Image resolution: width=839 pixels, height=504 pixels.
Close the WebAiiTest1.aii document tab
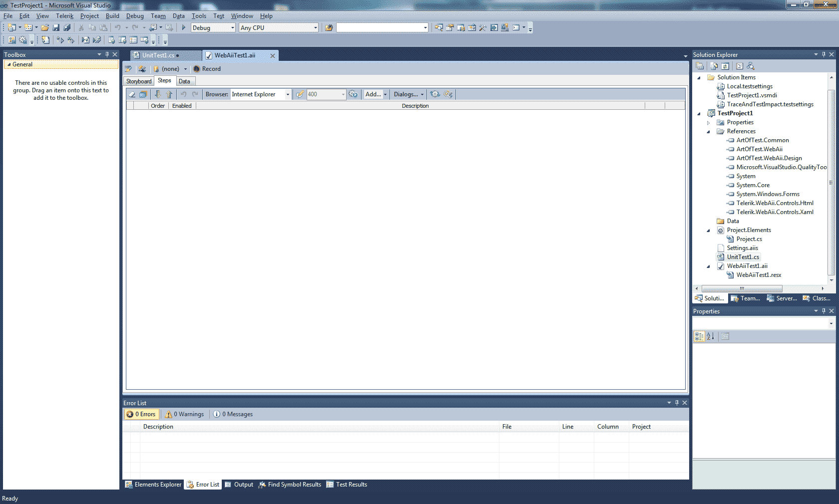[273, 55]
